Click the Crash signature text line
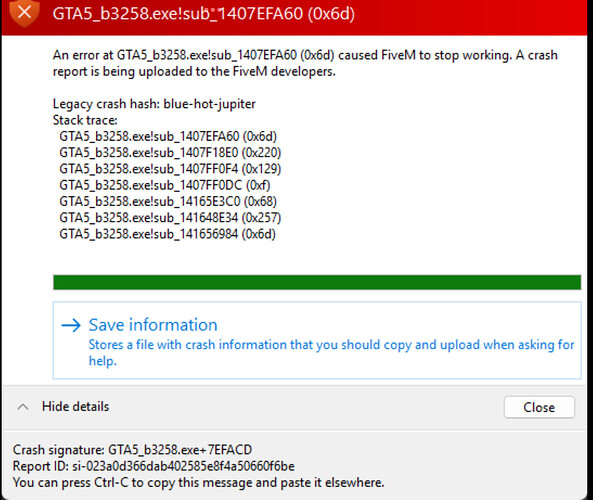 point(132,450)
